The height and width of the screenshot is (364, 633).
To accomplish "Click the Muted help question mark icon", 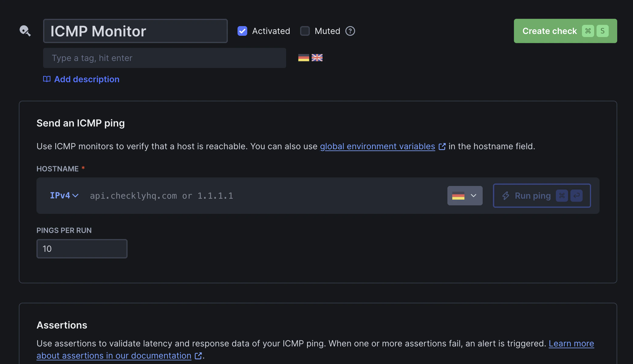I will point(350,31).
